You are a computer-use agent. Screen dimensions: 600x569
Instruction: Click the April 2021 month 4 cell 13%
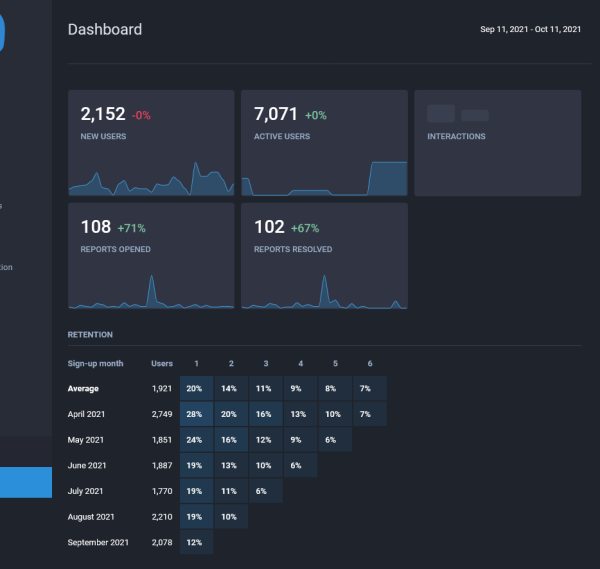coord(300,414)
